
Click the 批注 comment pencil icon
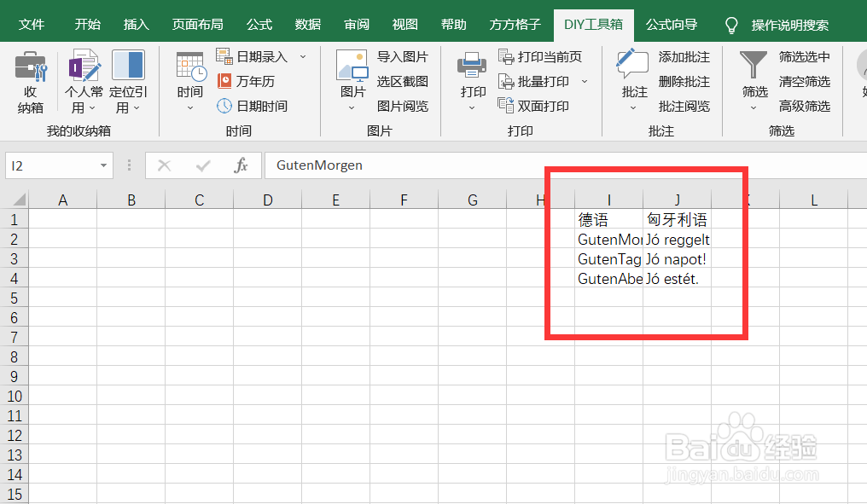[632, 65]
